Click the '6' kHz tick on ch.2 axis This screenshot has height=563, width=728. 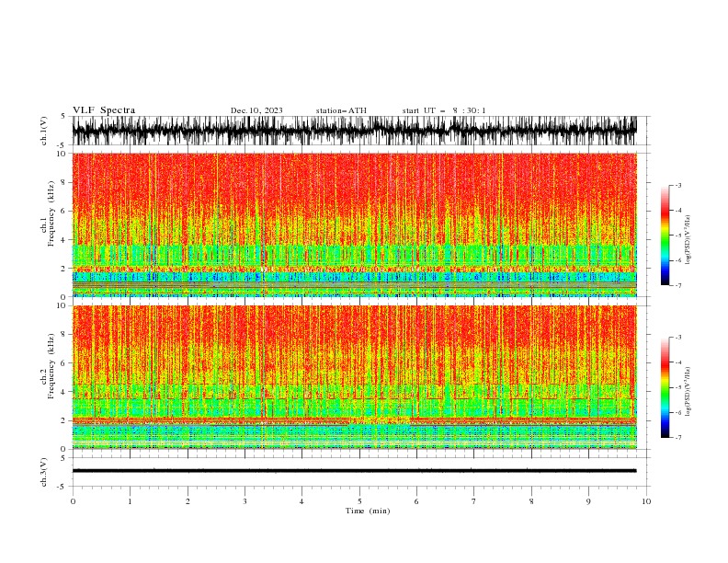[x=65, y=362]
